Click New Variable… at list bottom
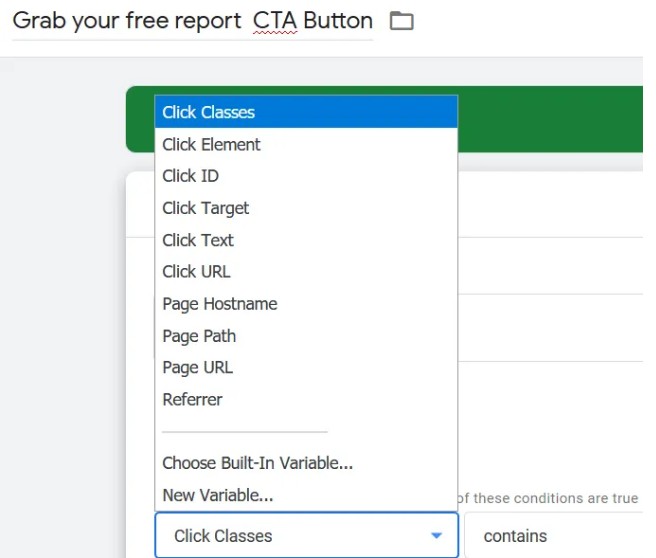This screenshot has width=656, height=558. coord(217,495)
